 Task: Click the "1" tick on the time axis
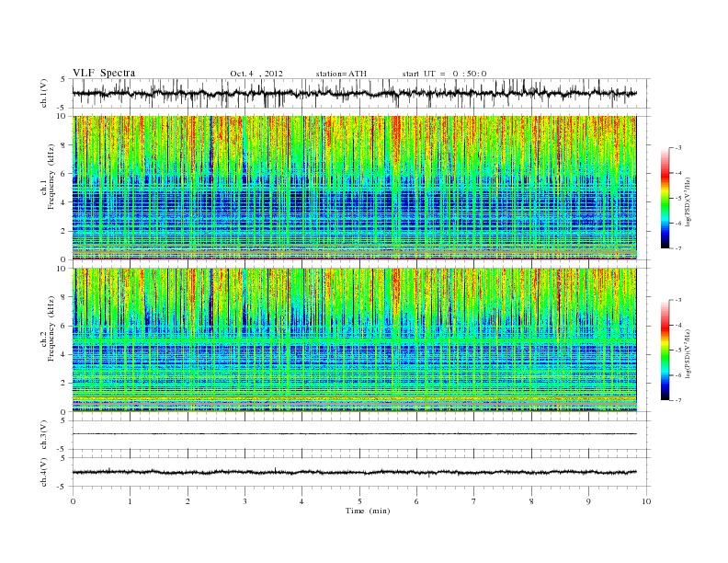coord(130,501)
